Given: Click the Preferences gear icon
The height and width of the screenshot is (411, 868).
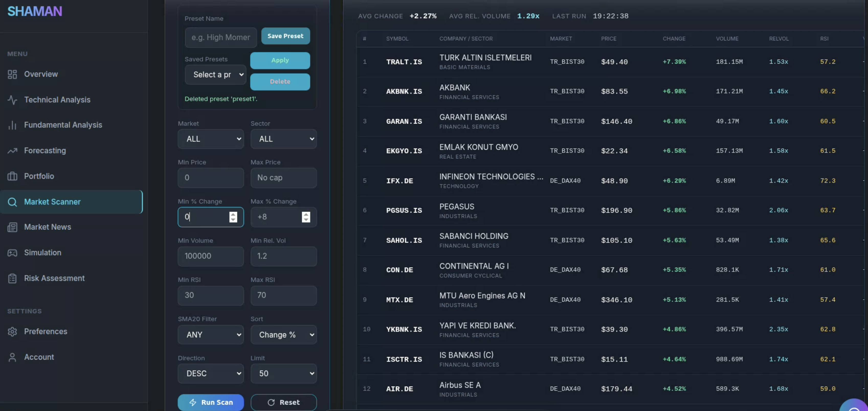Looking at the screenshot, I should tap(12, 332).
